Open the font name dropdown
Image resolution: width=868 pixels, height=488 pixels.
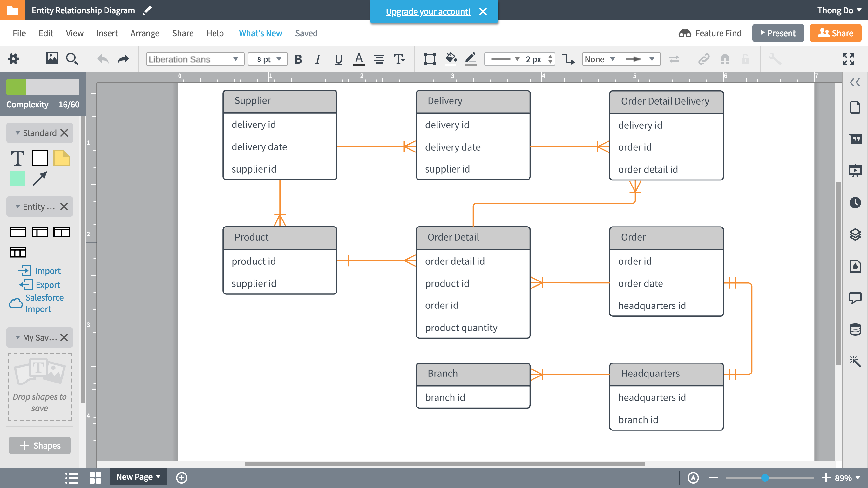click(x=194, y=58)
